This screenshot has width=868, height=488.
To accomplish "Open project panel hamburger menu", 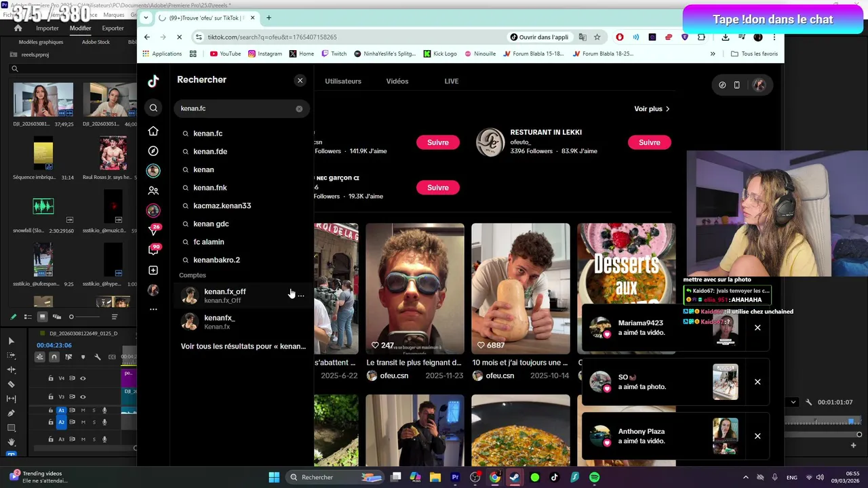I will [115, 317].
